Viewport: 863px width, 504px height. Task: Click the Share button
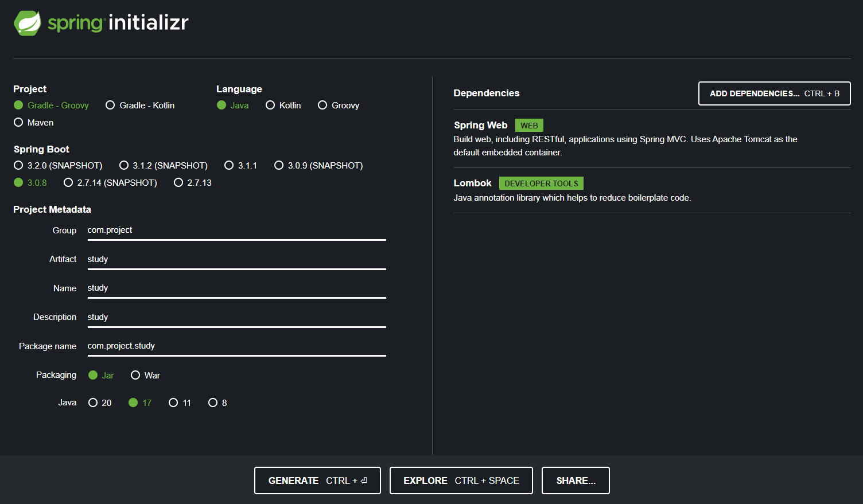point(576,480)
